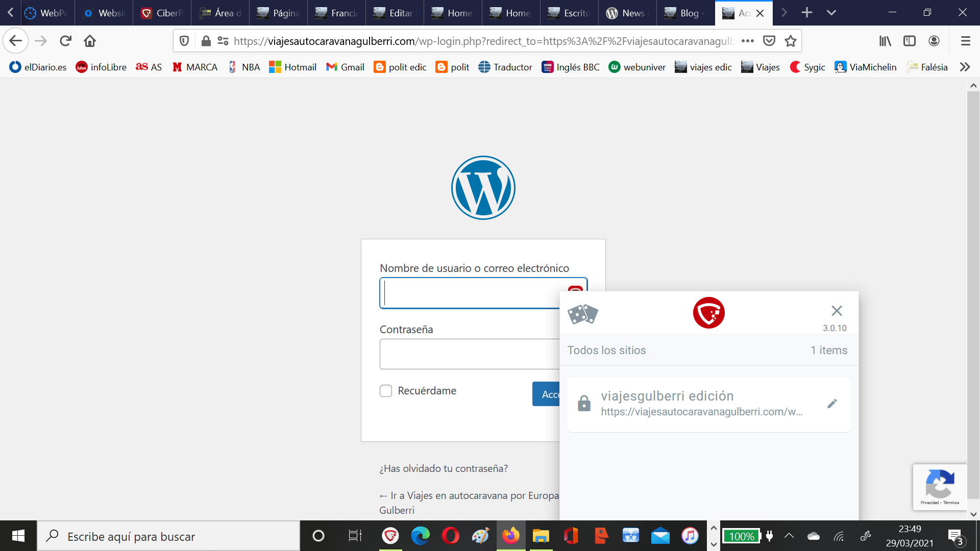This screenshot has width=980, height=551.
Task: Open Mail app from taskbar
Action: [660, 536]
